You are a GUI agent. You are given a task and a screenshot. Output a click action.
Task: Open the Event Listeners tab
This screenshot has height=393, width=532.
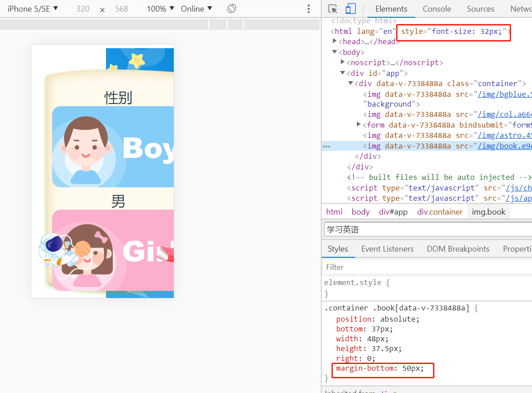pyautogui.click(x=387, y=249)
